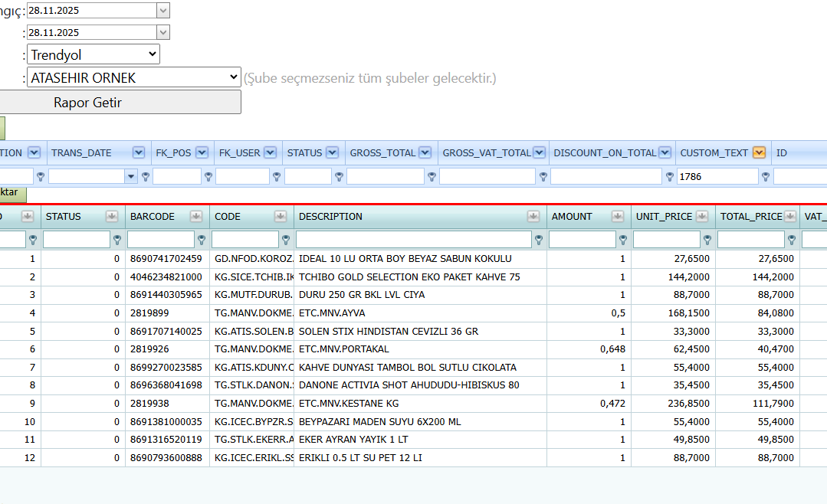This screenshot has width=827, height=504.
Task: Open DISCOUNT_ON_TOTAL column header filter menu
Action: [665, 153]
